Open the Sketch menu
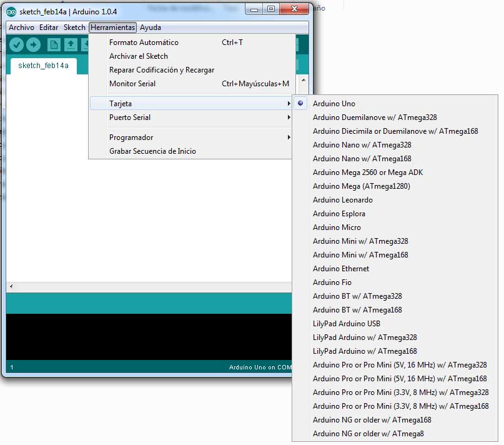The width and height of the screenshot is (504, 445). pos(74,27)
